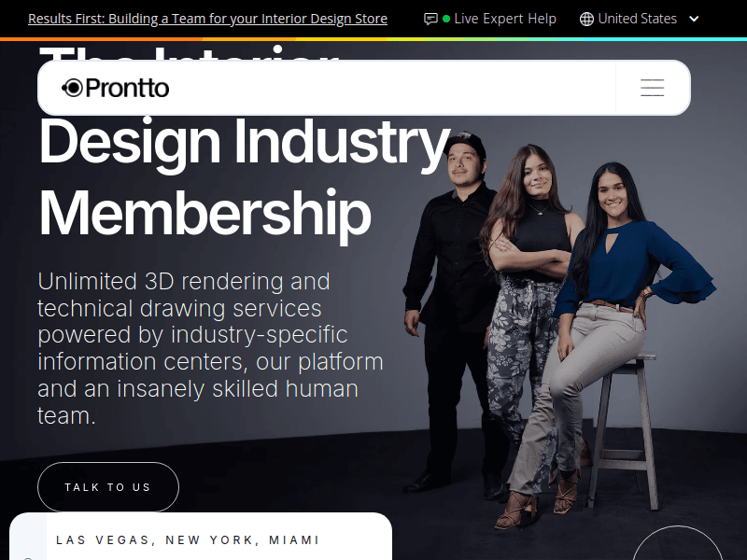Click the globe icon beside United States
Screen dimensions: 747x560
586,19
